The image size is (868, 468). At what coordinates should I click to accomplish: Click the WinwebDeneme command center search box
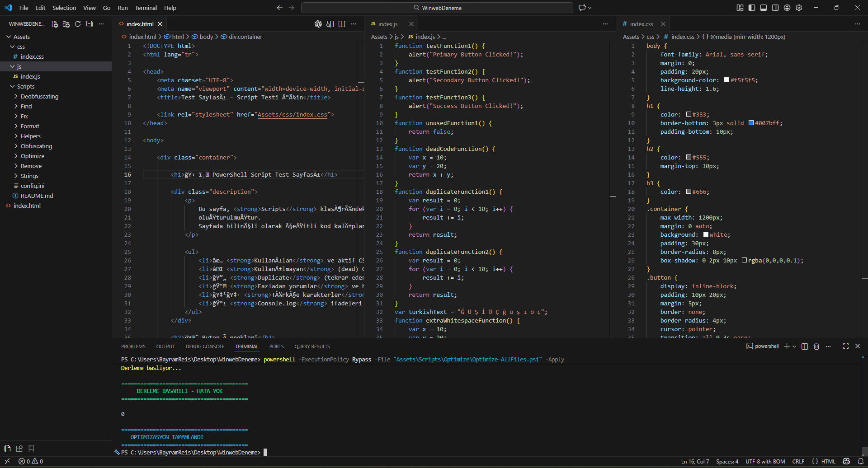tap(437, 8)
